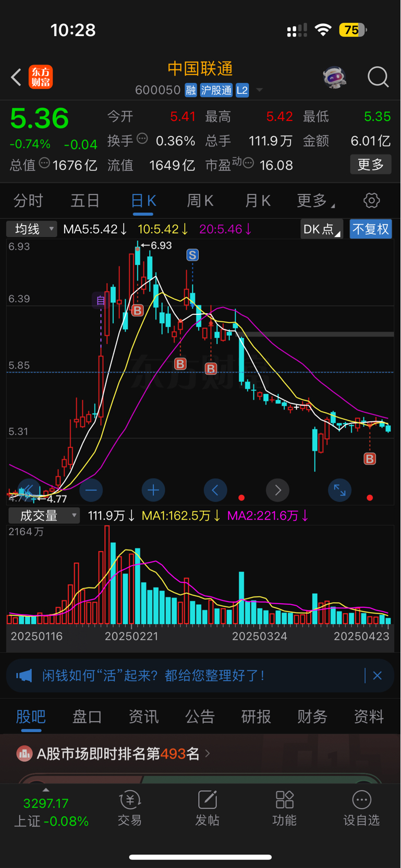
Task: Switch to 分时 chart tab
Action: (28, 201)
